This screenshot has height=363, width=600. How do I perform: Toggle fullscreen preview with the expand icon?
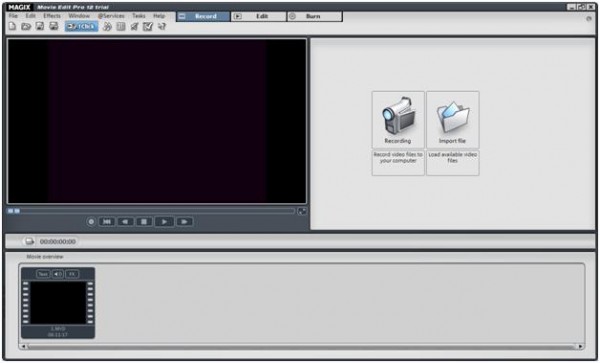302,211
